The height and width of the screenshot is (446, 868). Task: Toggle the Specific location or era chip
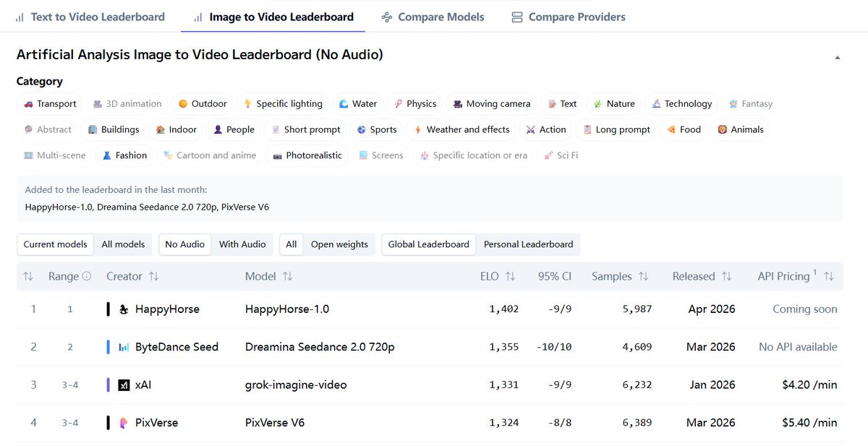click(474, 155)
